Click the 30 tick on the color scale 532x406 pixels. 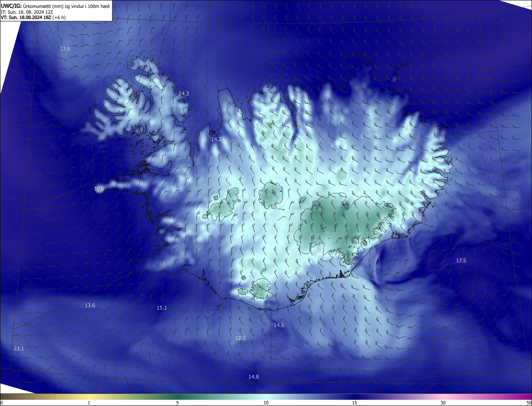(443, 403)
